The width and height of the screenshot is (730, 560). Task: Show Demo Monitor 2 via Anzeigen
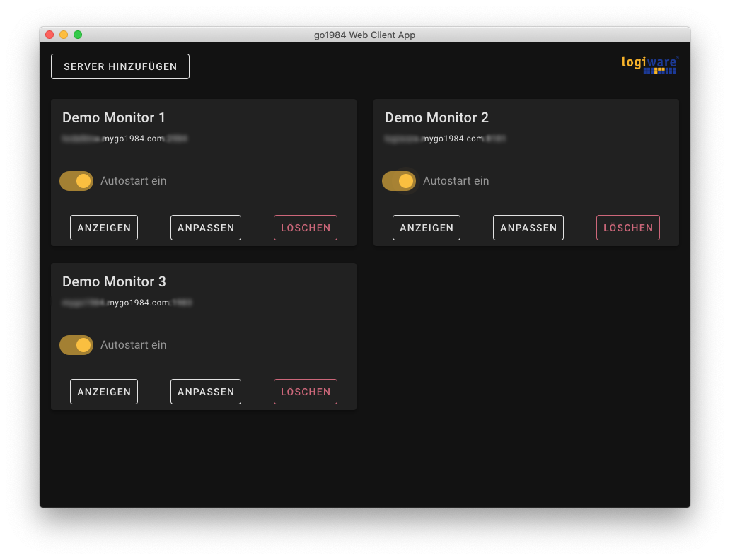427,228
